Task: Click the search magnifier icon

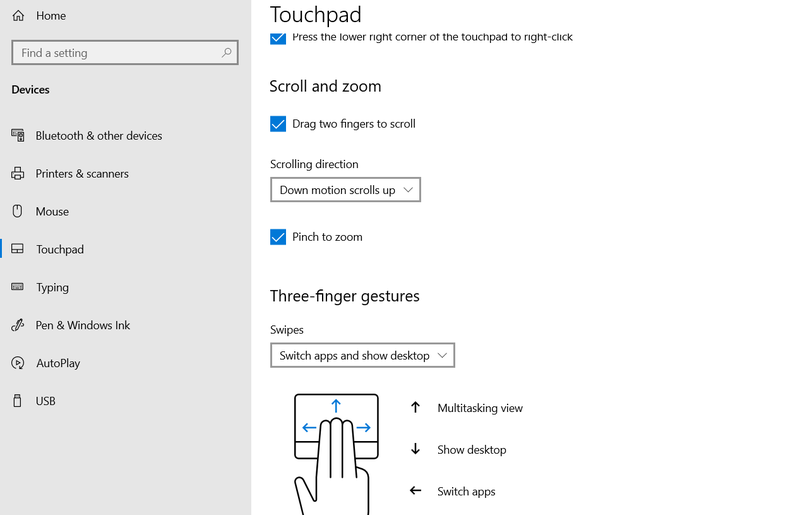Action: 227,53
